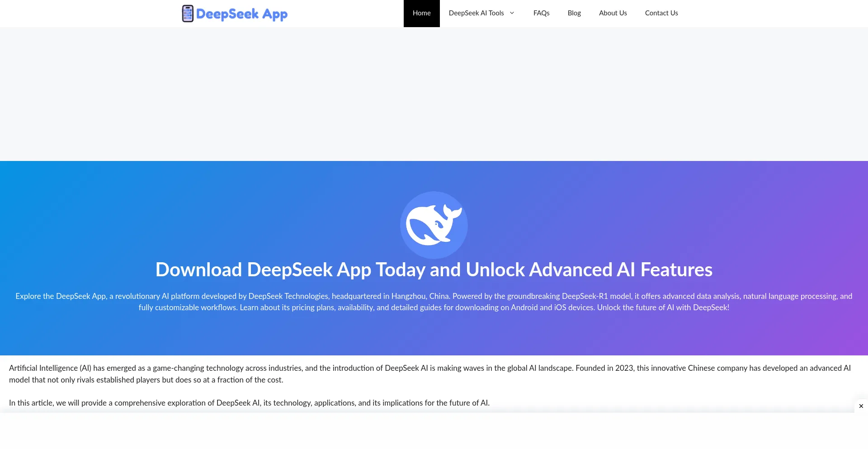Visit the About Us page
Viewport: 868px width, 449px height.
click(613, 13)
